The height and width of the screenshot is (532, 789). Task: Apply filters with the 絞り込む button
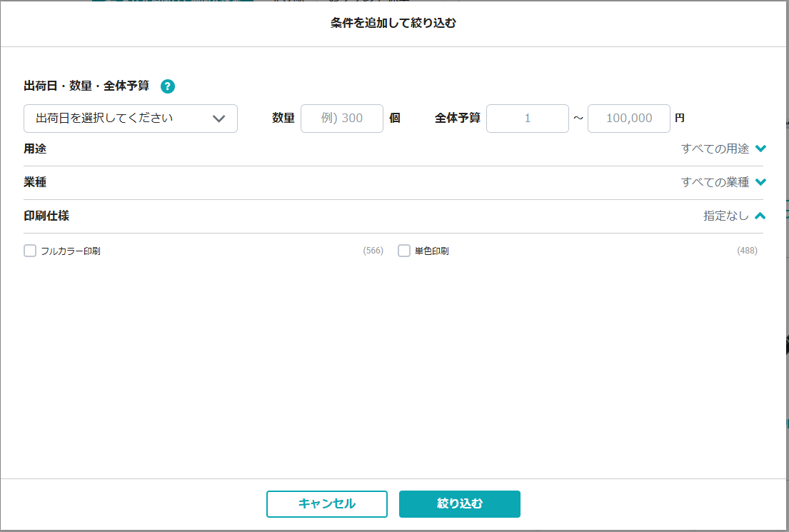pyautogui.click(x=459, y=503)
